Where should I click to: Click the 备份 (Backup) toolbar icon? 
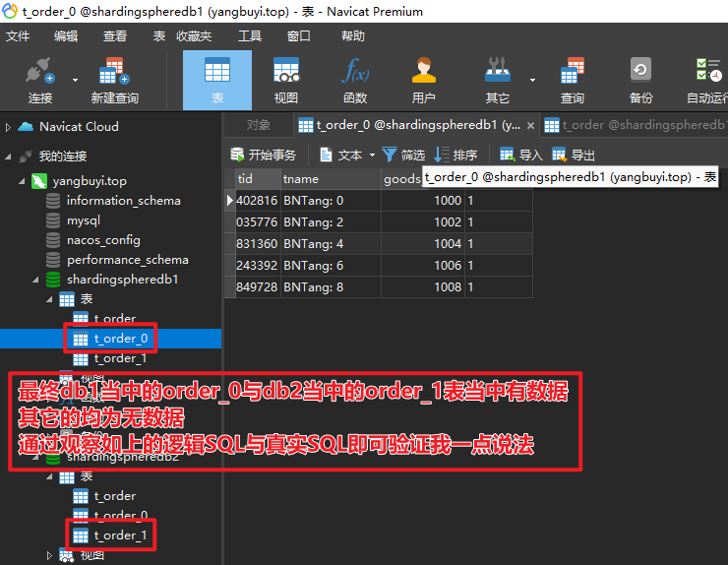pos(640,80)
